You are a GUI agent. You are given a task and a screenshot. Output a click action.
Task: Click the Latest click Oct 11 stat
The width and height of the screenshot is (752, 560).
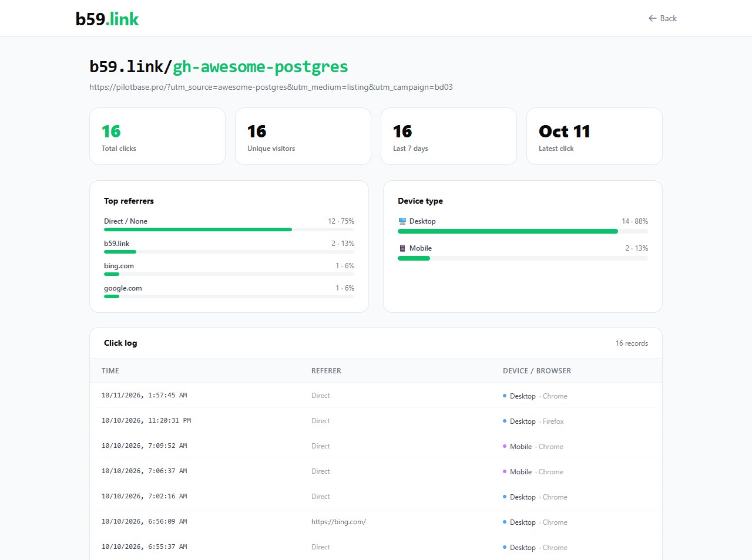point(595,136)
